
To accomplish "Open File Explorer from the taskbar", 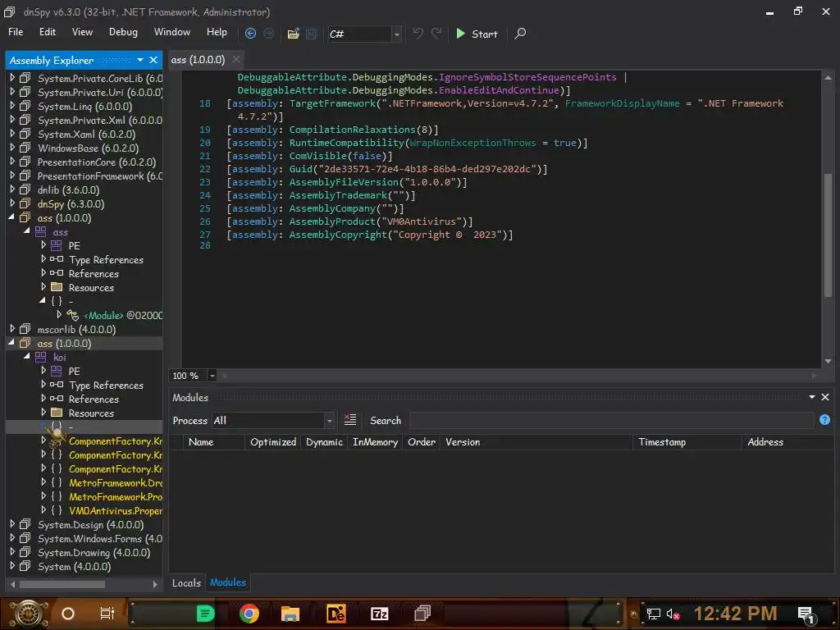I will 290,614.
